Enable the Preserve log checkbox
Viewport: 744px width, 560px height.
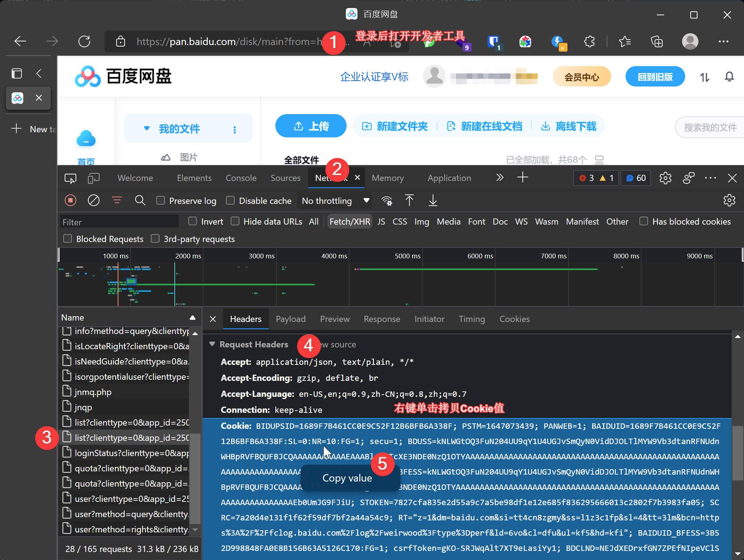(161, 201)
